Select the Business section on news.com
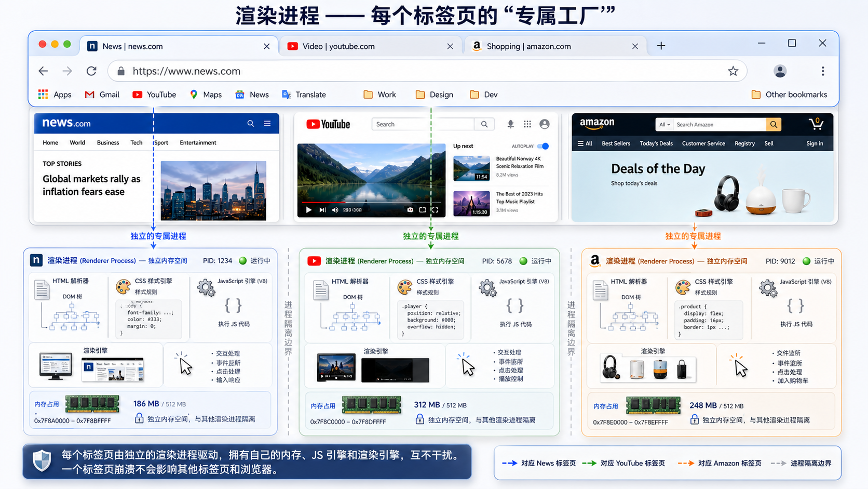 click(x=108, y=142)
